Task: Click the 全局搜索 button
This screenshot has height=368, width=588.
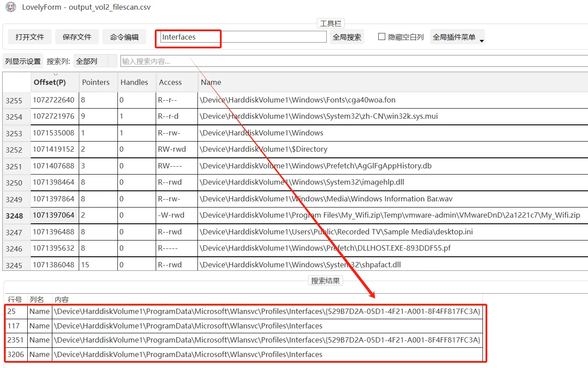Action: 347,37
